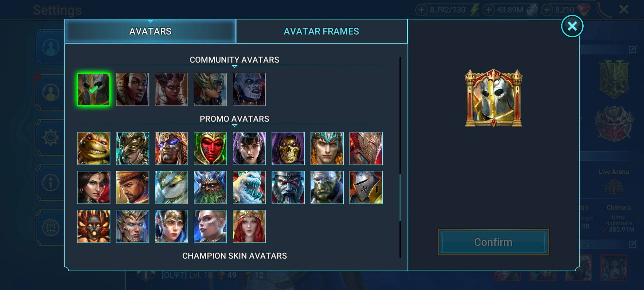Select the dark-skinned woman community avatar
Image resolution: width=644 pixels, height=290 pixels.
[133, 89]
